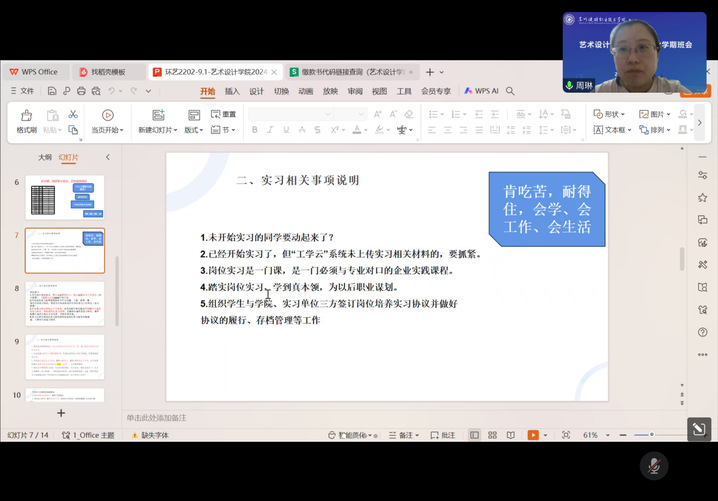This screenshot has width=718, height=501.
Task: Open the 插入 ribbon tab
Action: click(232, 91)
